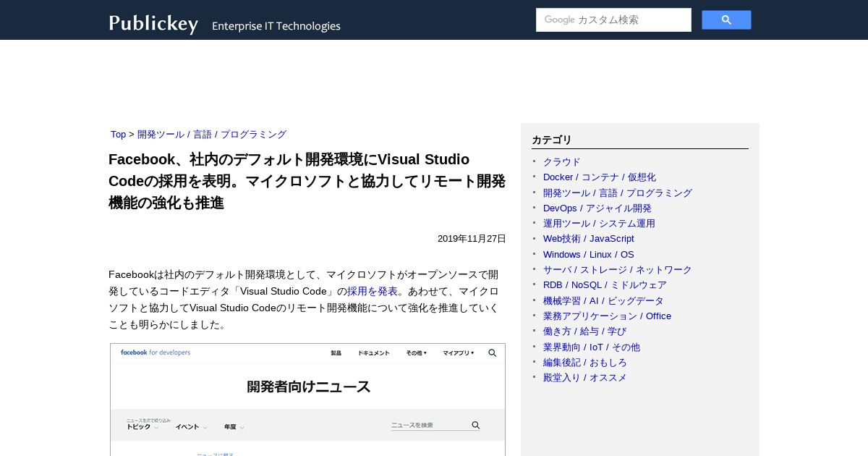The image size is (868, 456).
Task: Open the 編集後記 / おもしろ category
Action: tap(585, 363)
